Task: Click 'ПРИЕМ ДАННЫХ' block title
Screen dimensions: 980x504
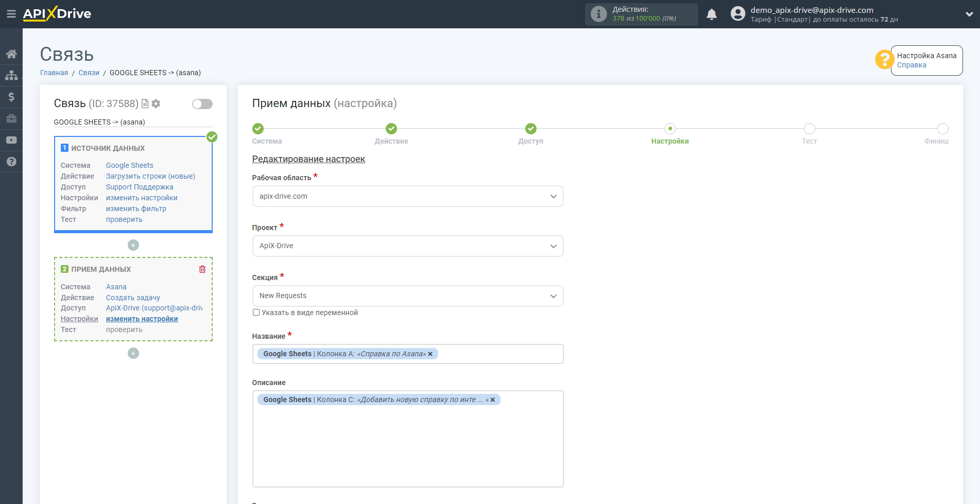Action: point(101,269)
